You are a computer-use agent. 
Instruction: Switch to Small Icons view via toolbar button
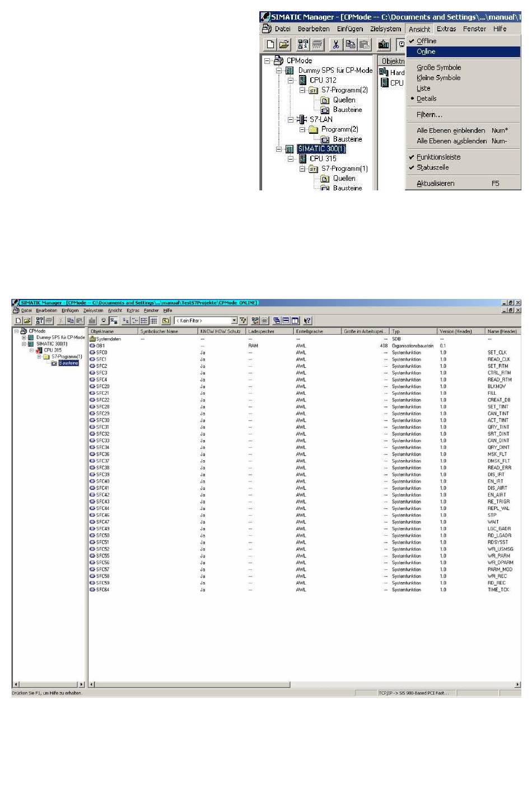(135, 321)
